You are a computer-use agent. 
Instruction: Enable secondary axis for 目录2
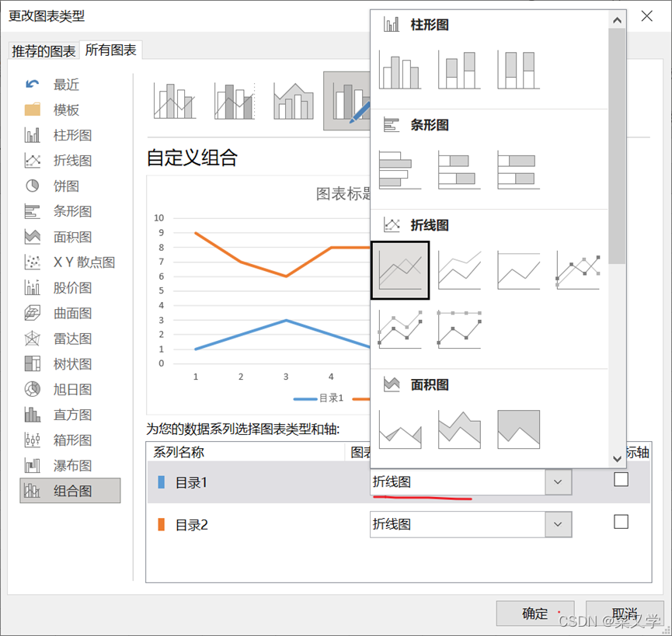(x=621, y=522)
